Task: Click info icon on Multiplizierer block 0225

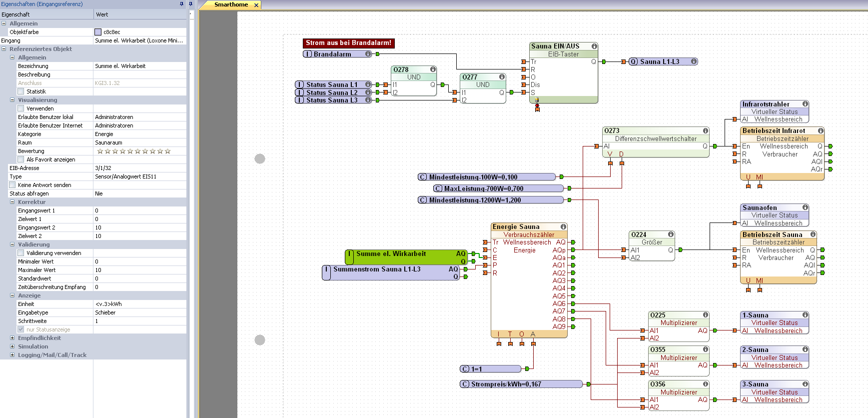Action: (x=706, y=315)
